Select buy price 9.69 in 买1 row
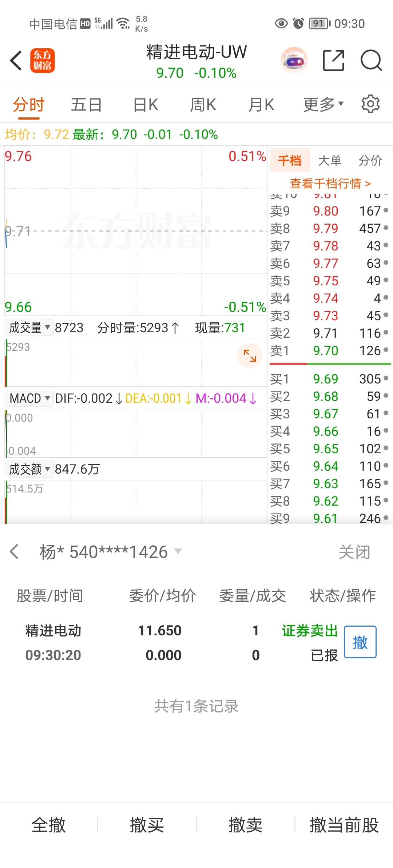 326,379
